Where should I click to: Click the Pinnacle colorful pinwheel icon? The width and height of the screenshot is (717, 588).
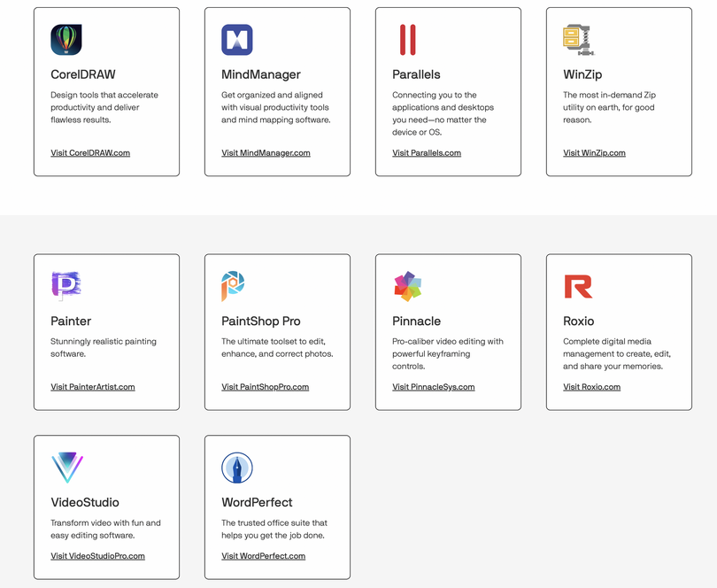[x=408, y=286]
